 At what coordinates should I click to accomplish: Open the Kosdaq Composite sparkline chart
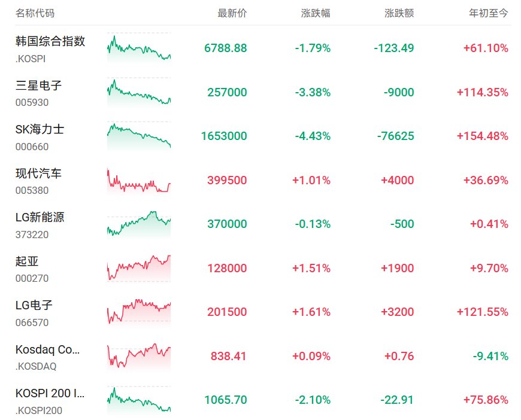[139, 356]
